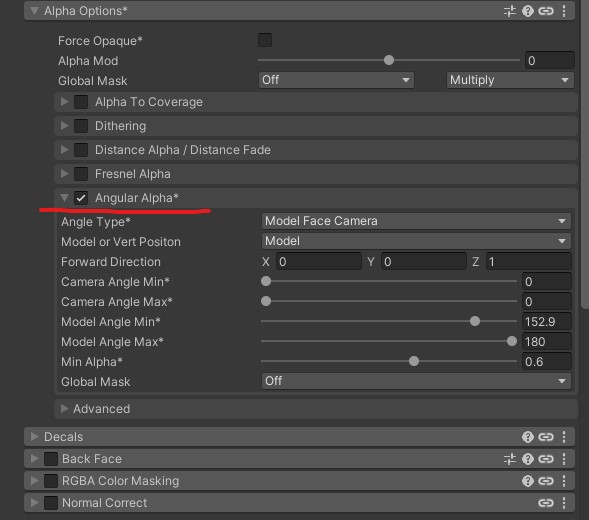589x520 pixels.
Task: Open help icon on Back Face row
Action: pos(528,459)
